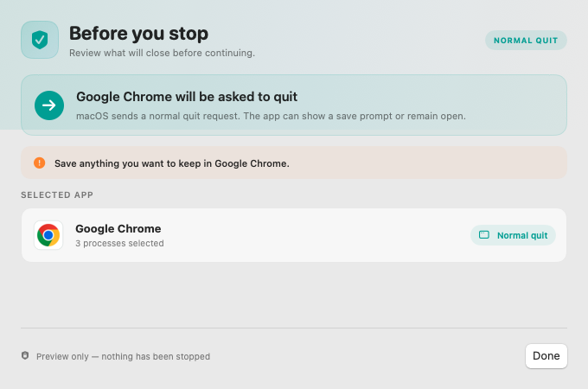Click "3 processes selected" text
Screen dimensions: 588x389
pyautogui.click(x=119, y=243)
